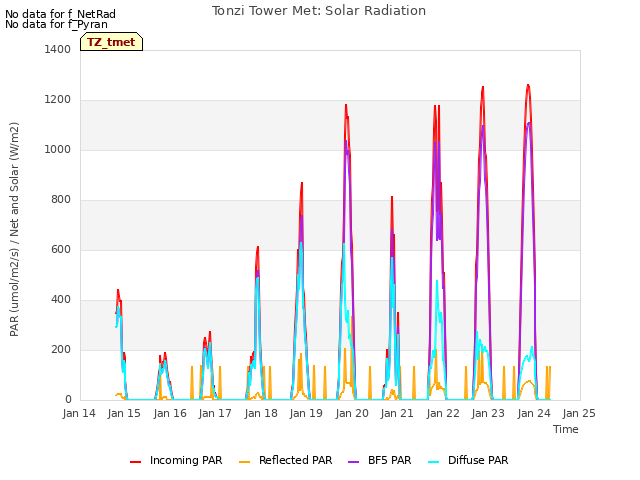Click the Jan 16 x-axis label
Screen dimensions: 640x480
coord(170,413)
